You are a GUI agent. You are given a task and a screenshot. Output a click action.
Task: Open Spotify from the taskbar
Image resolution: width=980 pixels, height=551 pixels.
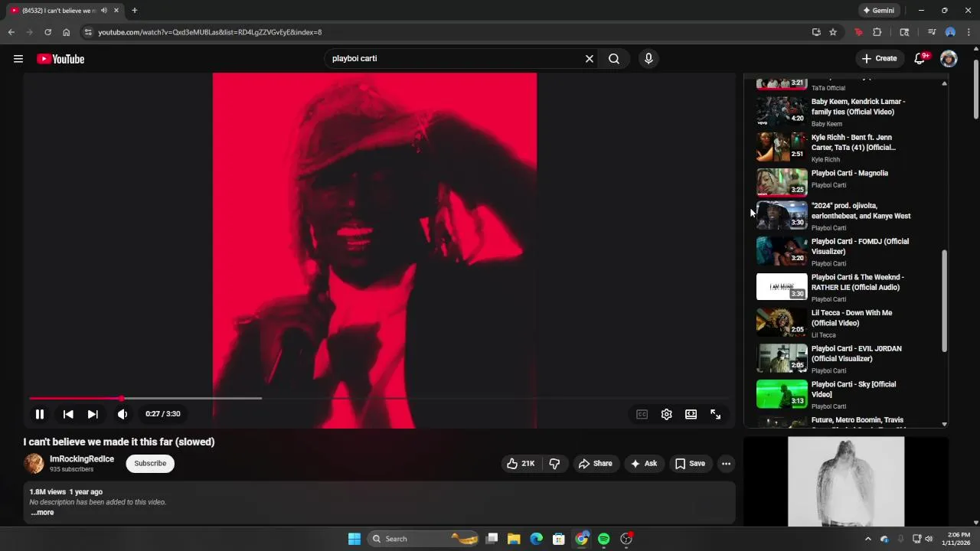[x=604, y=539]
